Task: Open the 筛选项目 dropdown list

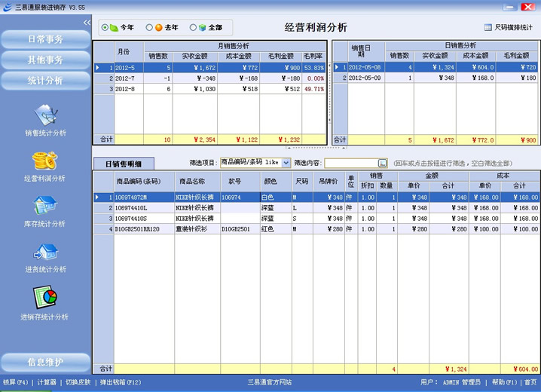Action: pyautogui.click(x=286, y=163)
